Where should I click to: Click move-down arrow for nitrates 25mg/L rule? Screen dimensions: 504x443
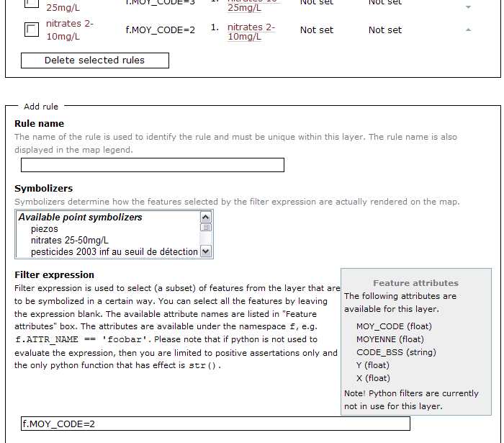click(468, 7)
